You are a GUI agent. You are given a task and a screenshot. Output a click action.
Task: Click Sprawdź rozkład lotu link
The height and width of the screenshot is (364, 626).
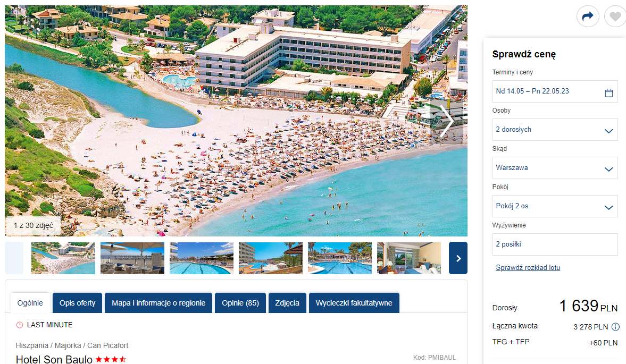528,267
